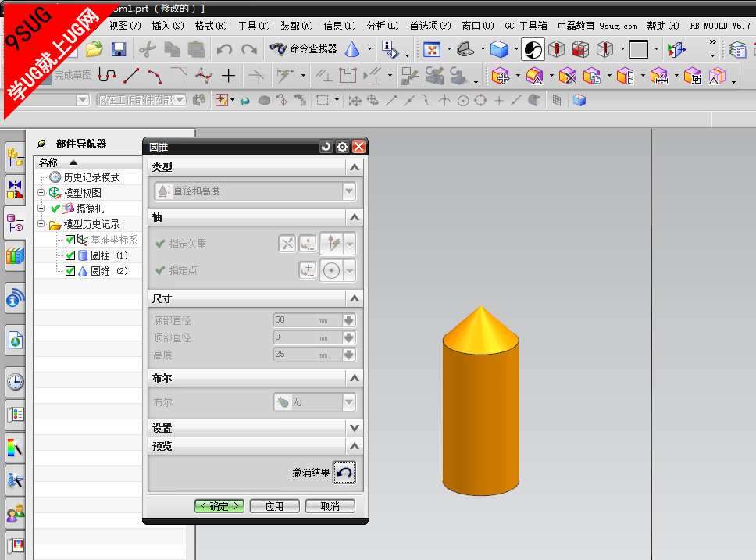Expand the Model Views tree node

41,192
